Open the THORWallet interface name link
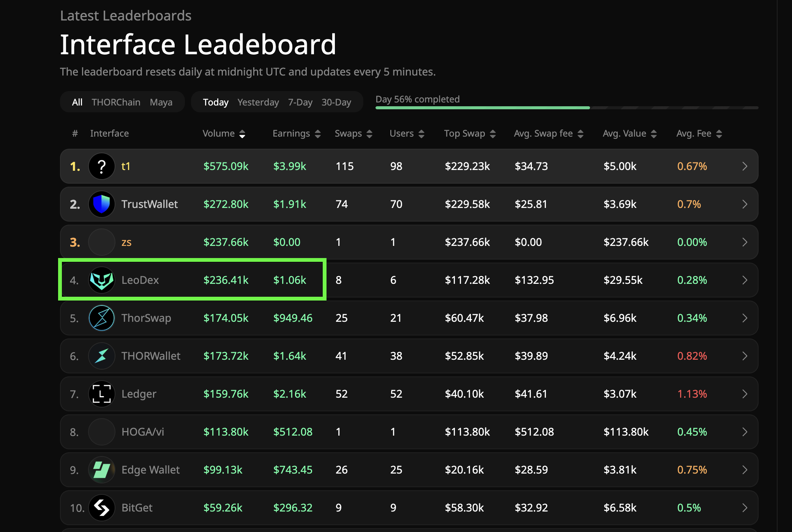The height and width of the screenshot is (532, 792). [x=151, y=356]
